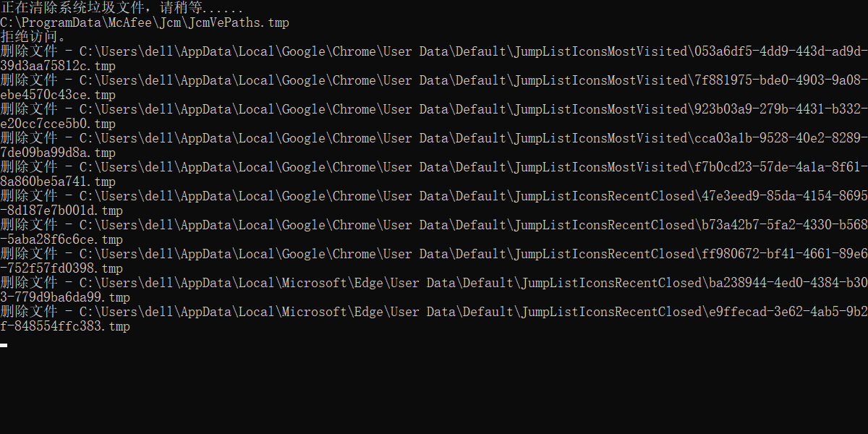
Task: Click the line containing 47e3eed9-85da-4154-8695
Action: click(434, 196)
